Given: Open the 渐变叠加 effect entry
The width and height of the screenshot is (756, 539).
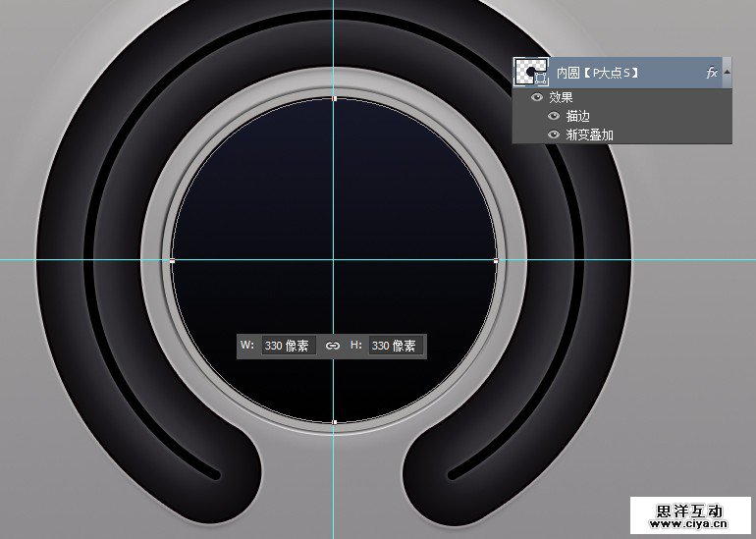Looking at the screenshot, I should click(590, 135).
